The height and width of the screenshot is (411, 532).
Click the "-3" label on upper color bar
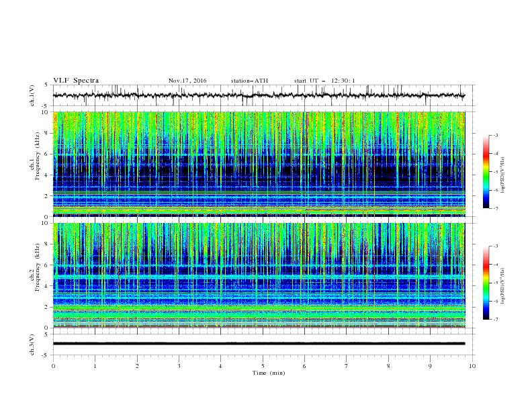pyautogui.click(x=495, y=136)
